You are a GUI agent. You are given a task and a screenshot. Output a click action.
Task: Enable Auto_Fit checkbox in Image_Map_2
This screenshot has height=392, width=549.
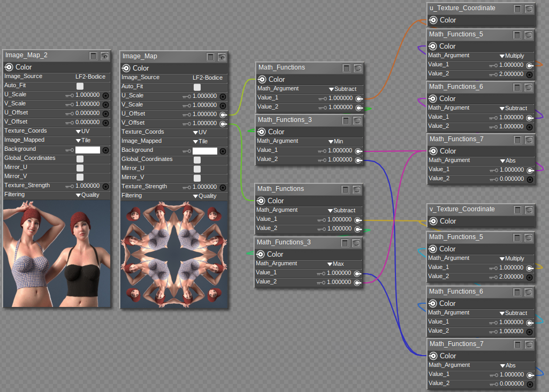click(x=80, y=86)
